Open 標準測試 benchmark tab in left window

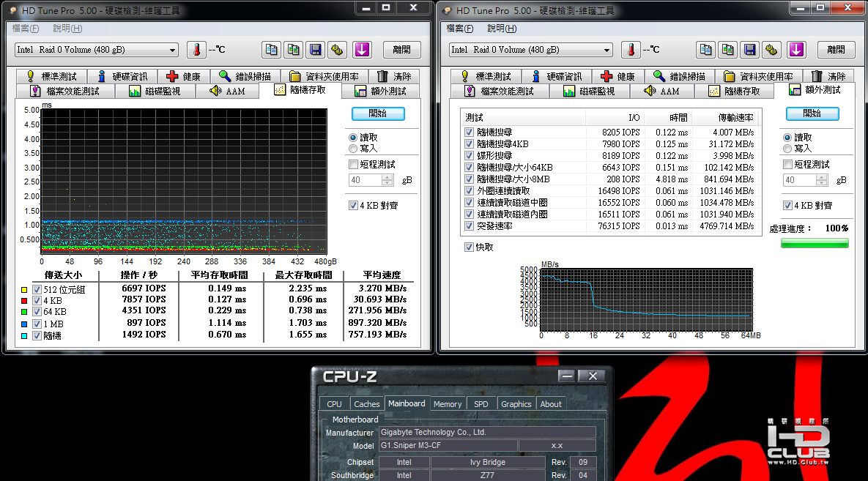tap(51, 76)
